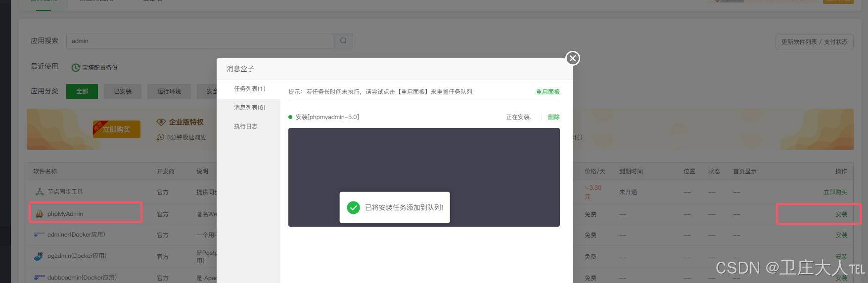Click the dubboadmin Docker app icon
This screenshot has height=283, width=868.
pos(40,278)
